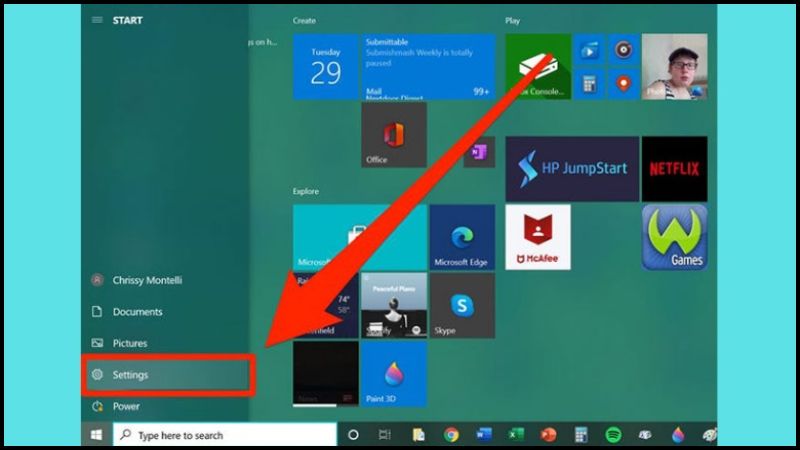The height and width of the screenshot is (450, 800).
Task: Launch Spotify from the taskbar
Action: 613,435
